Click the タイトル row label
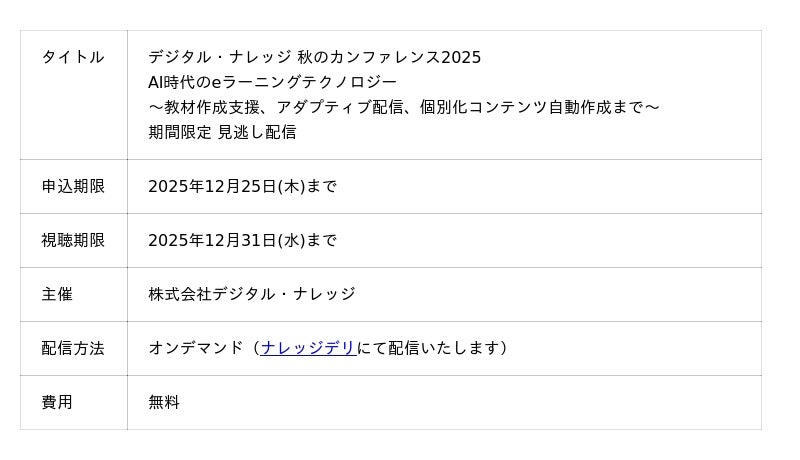Viewport: 800px width, 460px height. [x=73, y=57]
